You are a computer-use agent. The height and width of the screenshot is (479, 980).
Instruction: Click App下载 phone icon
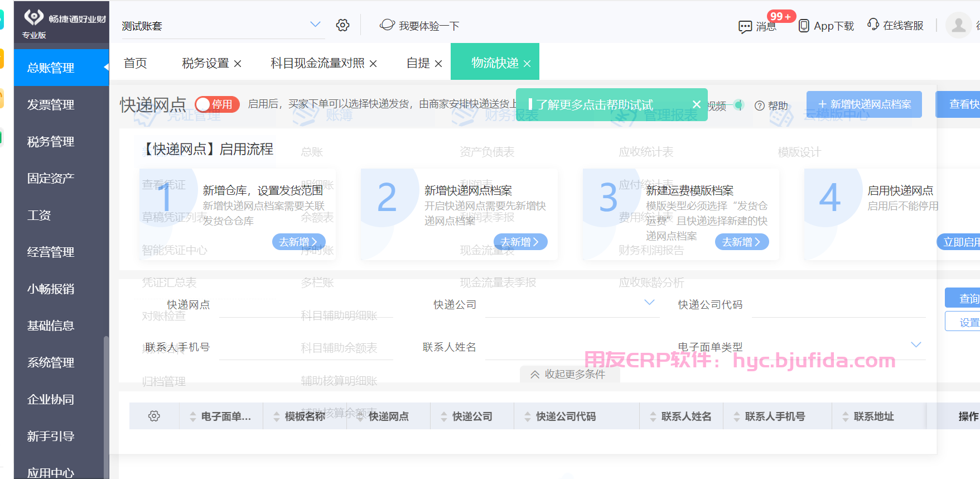804,26
